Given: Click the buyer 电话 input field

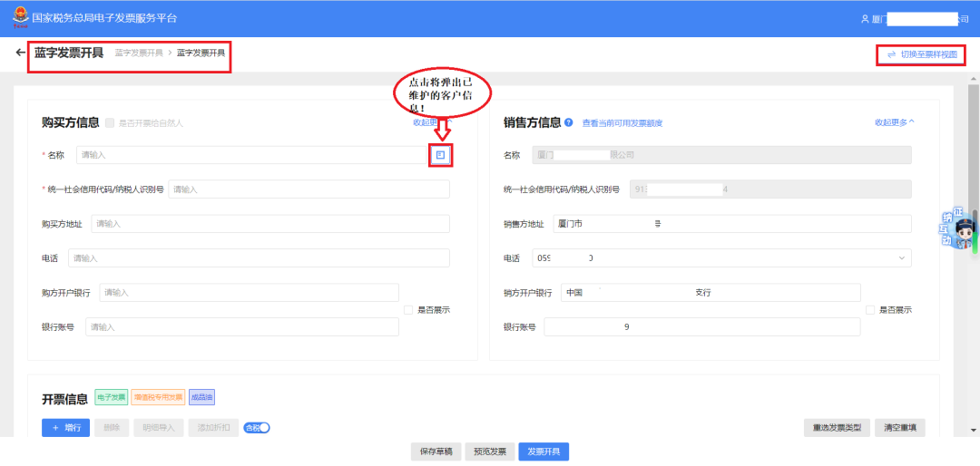Looking at the screenshot, I should tap(259, 258).
